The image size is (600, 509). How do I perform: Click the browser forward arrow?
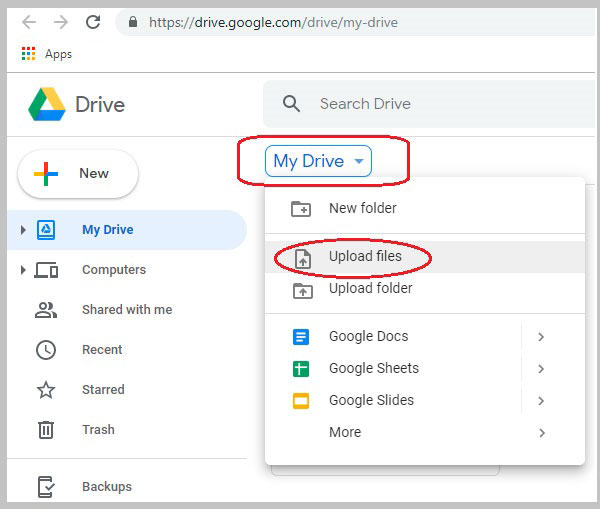[x=61, y=22]
